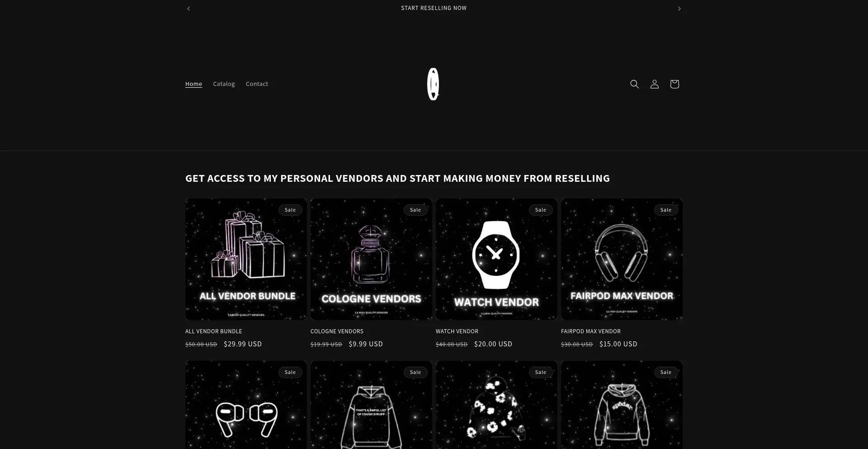Show next announcement with right chevron
This screenshot has width=868, height=449.
679,9
